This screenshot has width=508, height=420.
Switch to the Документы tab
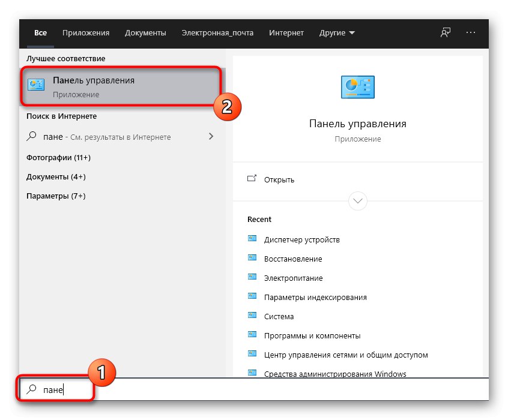(x=145, y=32)
